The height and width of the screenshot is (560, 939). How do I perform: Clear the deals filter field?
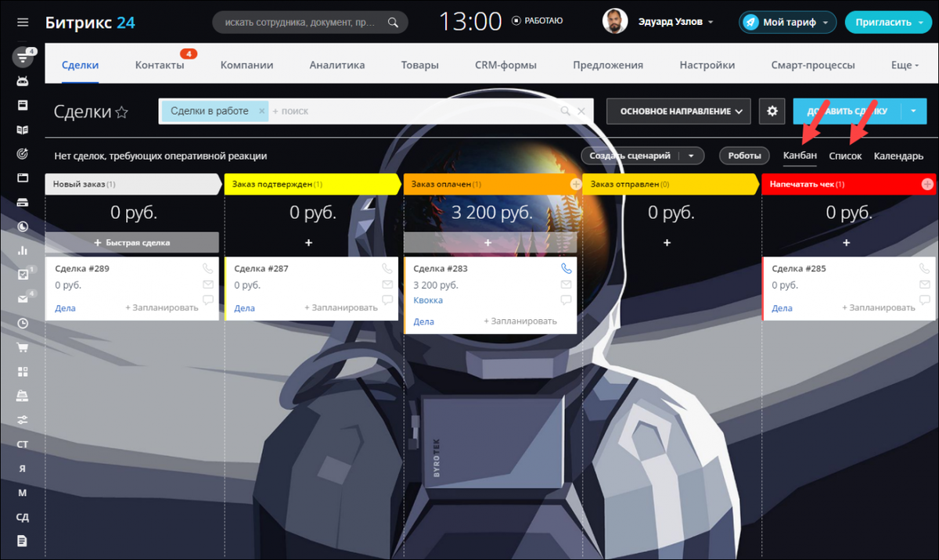[x=581, y=111]
